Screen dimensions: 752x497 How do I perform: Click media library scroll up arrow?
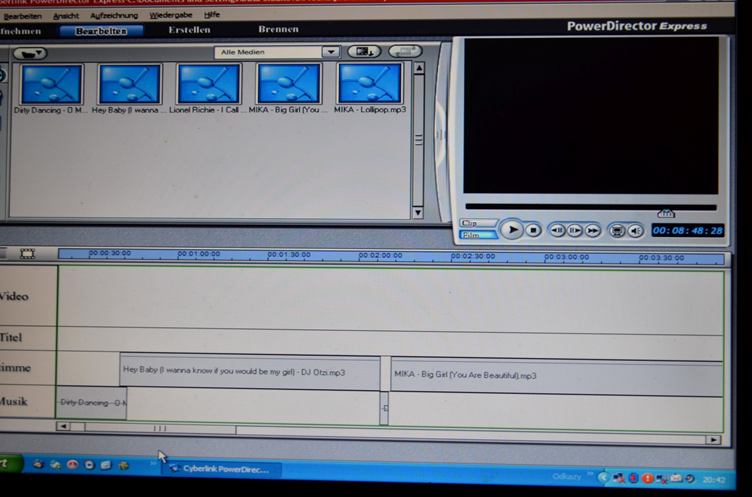pyautogui.click(x=419, y=68)
